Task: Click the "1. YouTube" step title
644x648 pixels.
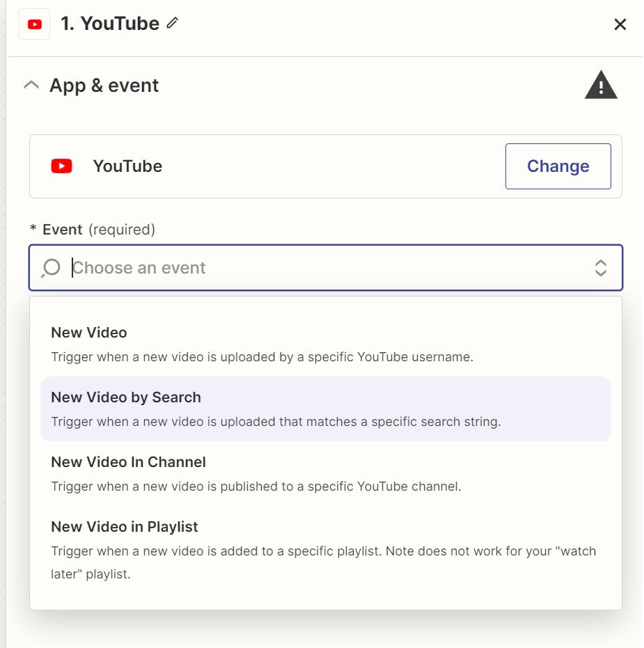Action: point(110,24)
